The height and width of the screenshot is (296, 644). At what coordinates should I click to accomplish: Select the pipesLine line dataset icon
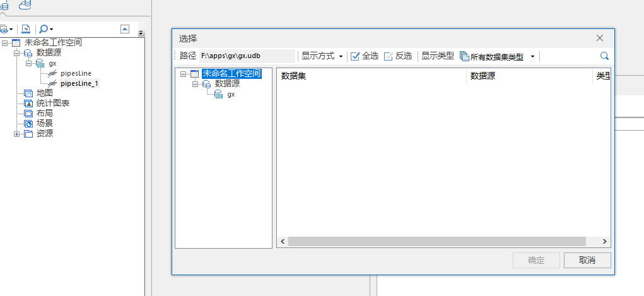(52, 74)
